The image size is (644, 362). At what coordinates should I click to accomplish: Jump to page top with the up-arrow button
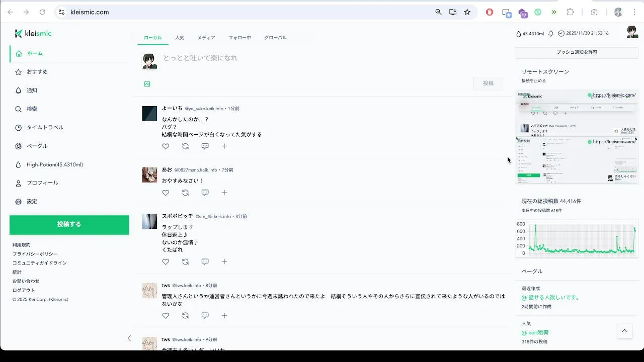[x=624, y=330]
